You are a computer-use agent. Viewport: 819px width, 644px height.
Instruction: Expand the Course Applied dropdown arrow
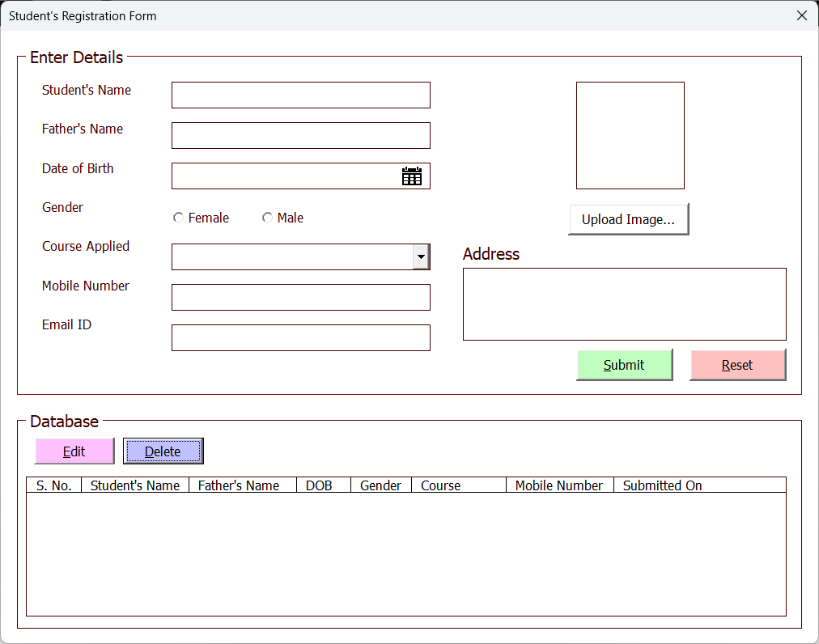[421, 257]
